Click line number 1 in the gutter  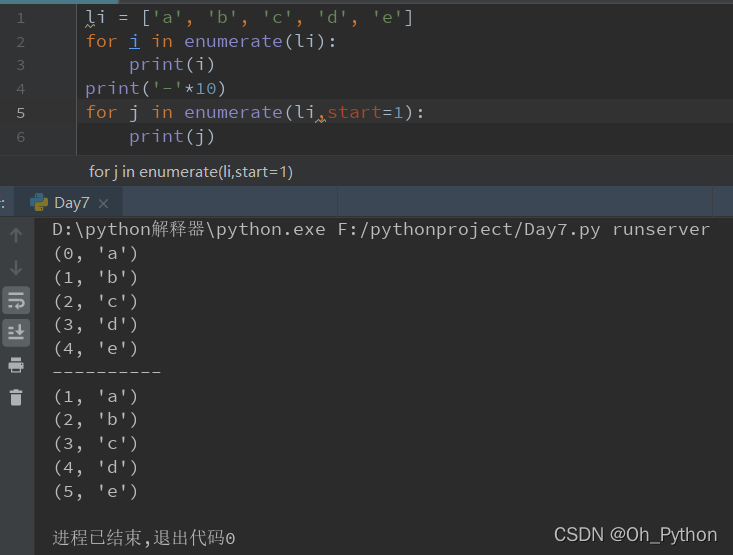[x=21, y=18]
